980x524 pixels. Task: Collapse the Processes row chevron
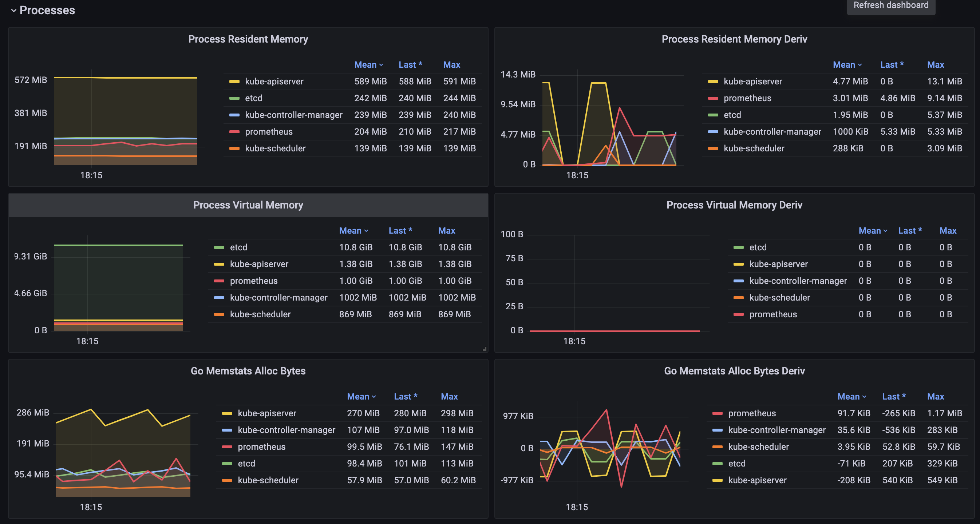14,11
